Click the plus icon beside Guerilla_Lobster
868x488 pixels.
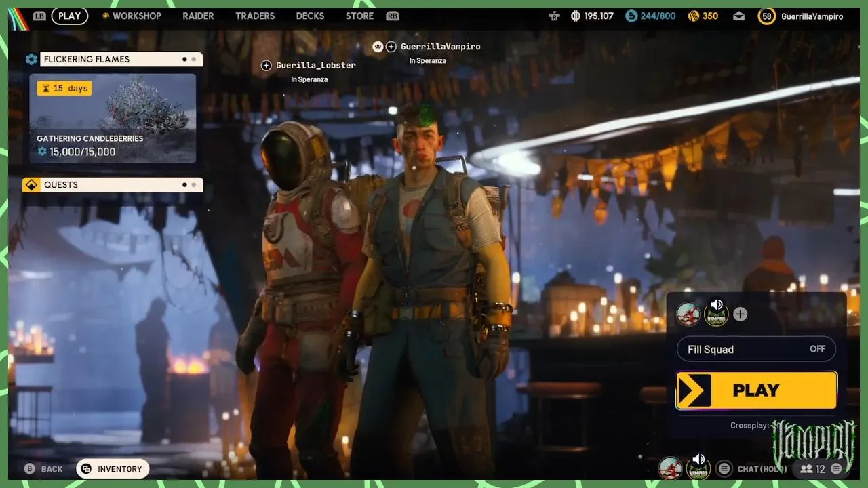click(267, 65)
